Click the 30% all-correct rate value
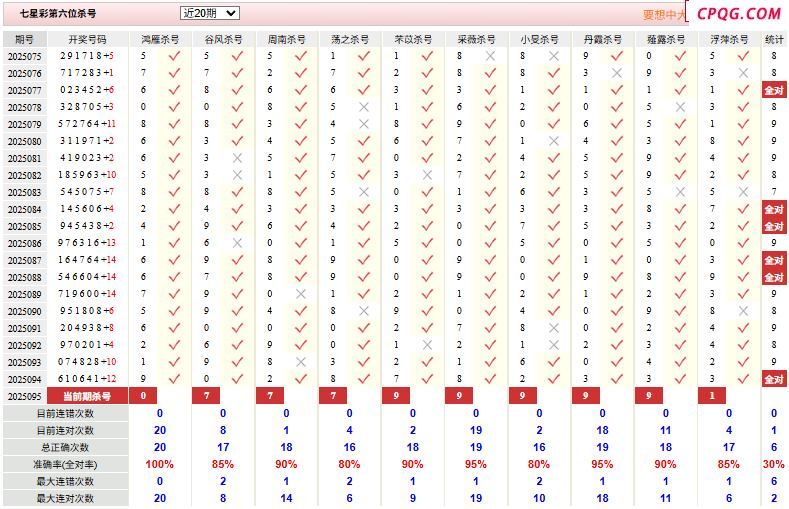Screen dimensions: 789x509 [774, 464]
